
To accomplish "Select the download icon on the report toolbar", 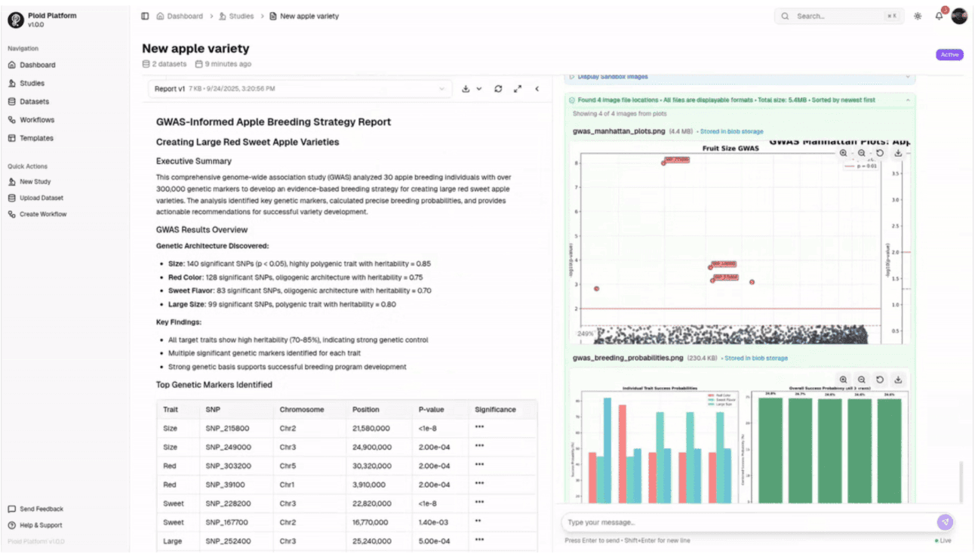I will tap(466, 88).
